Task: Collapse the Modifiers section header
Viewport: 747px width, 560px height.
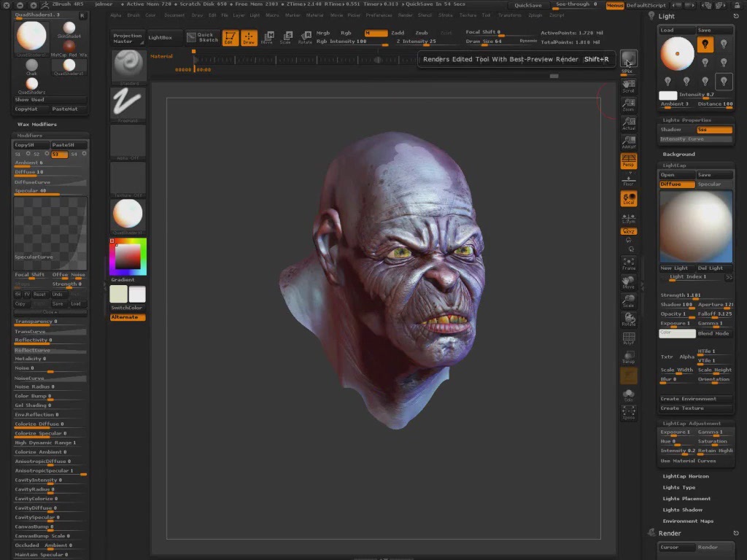Action: click(x=29, y=135)
